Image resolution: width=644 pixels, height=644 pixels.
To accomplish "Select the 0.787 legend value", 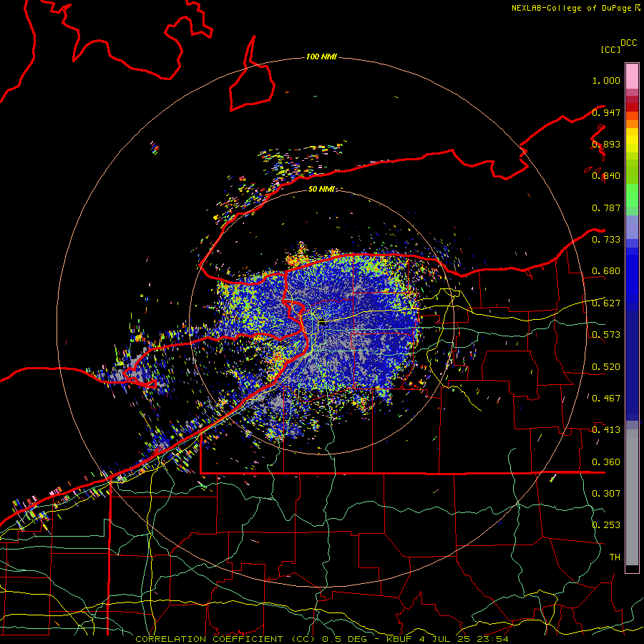I will tap(606, 208).
